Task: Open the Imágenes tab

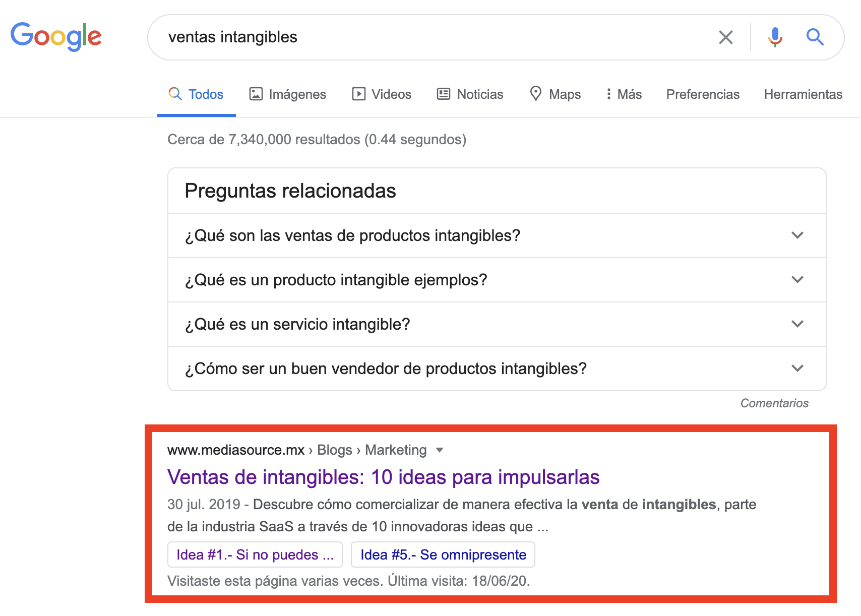Action: point(288,94)
